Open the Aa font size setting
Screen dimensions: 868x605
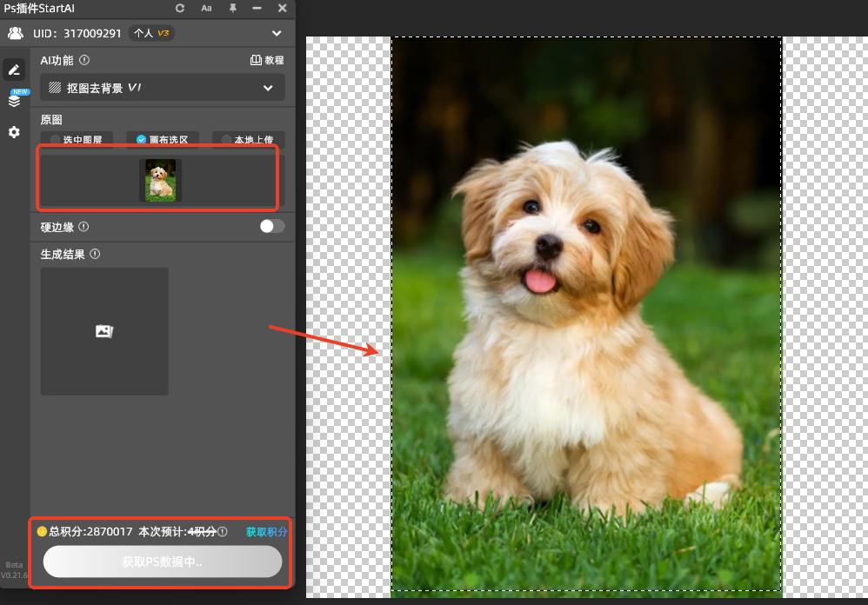click(206, 8)
